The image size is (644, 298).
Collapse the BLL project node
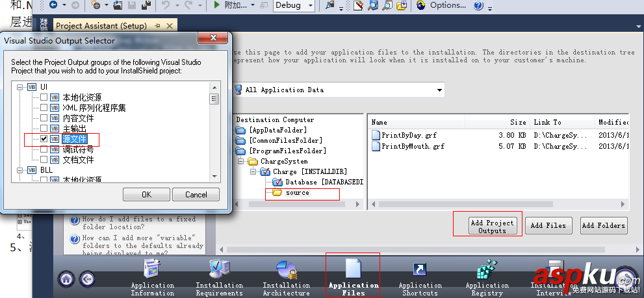[x=19, y=170]
